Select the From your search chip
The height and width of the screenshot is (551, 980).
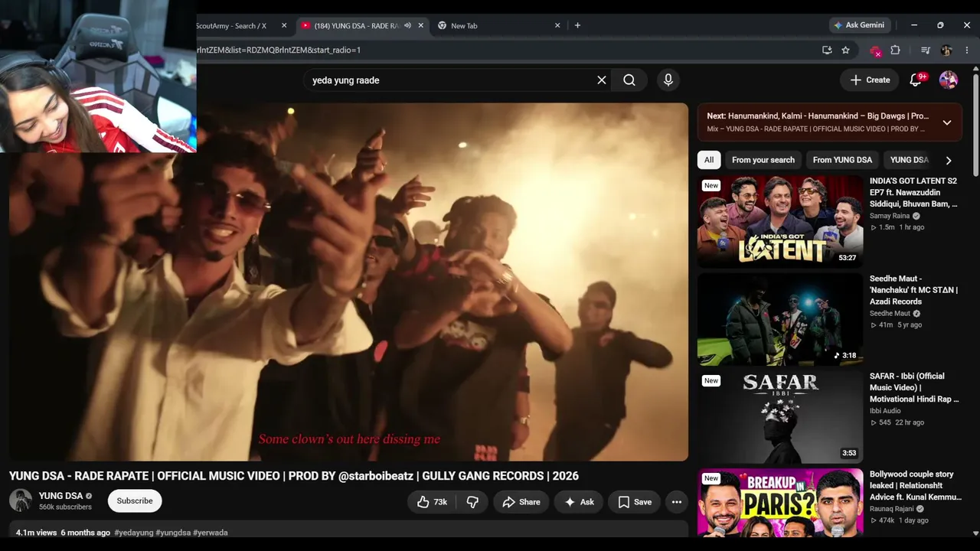[x=763, y=160]
